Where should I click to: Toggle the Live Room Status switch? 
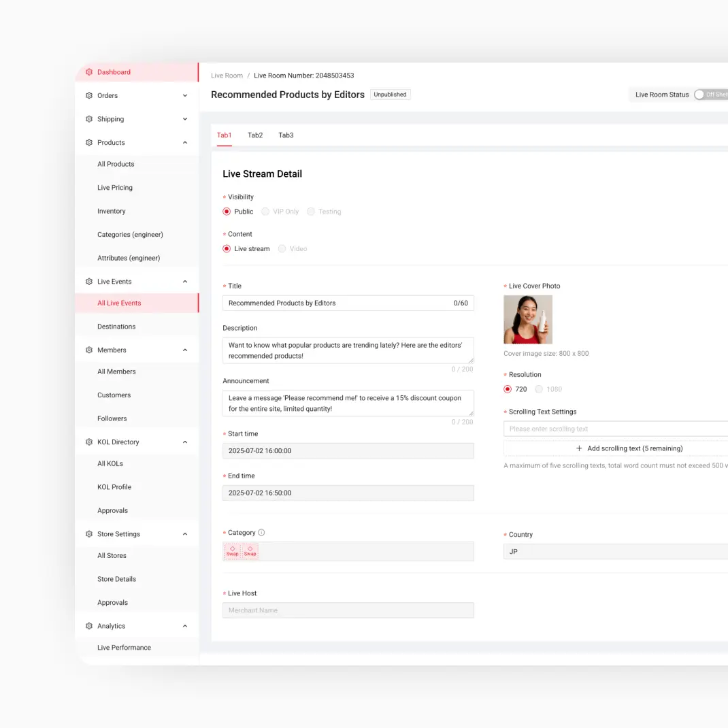click(701, 95)
